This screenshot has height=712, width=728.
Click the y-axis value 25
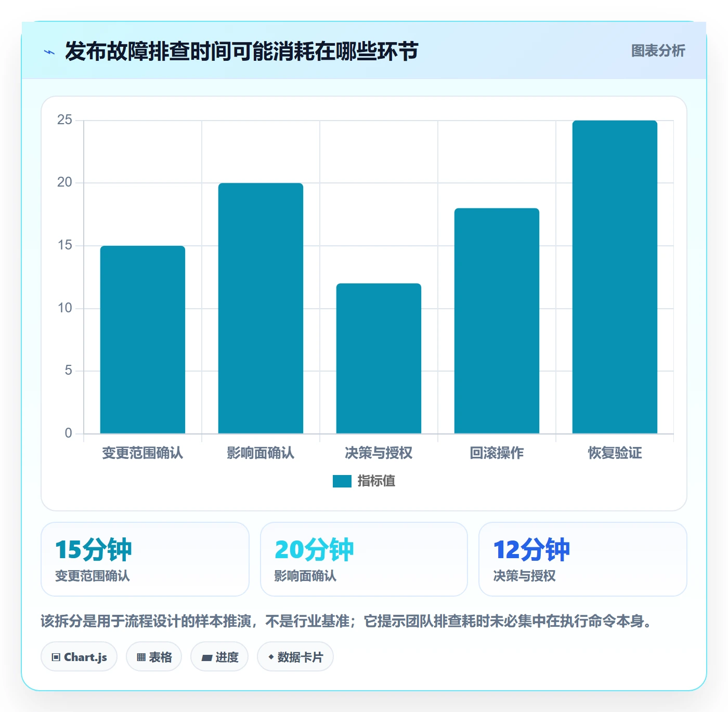click(x=64, y=120)
